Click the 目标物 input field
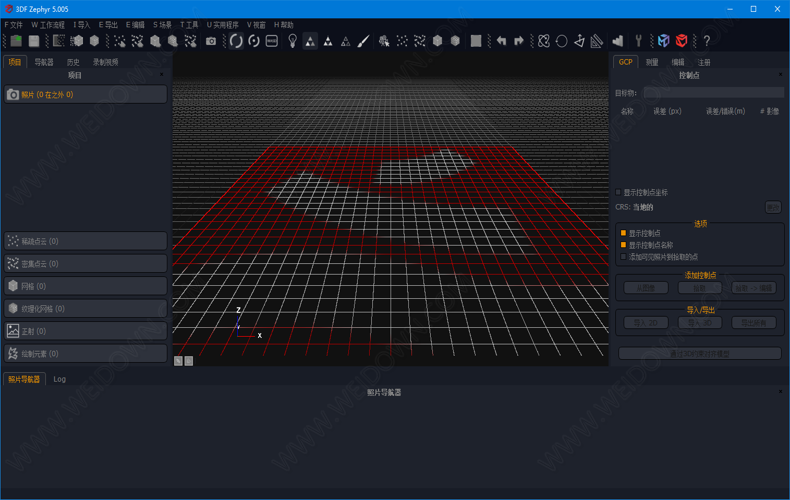790x500 pixels. pyautogui.click(x=714, y=93)
